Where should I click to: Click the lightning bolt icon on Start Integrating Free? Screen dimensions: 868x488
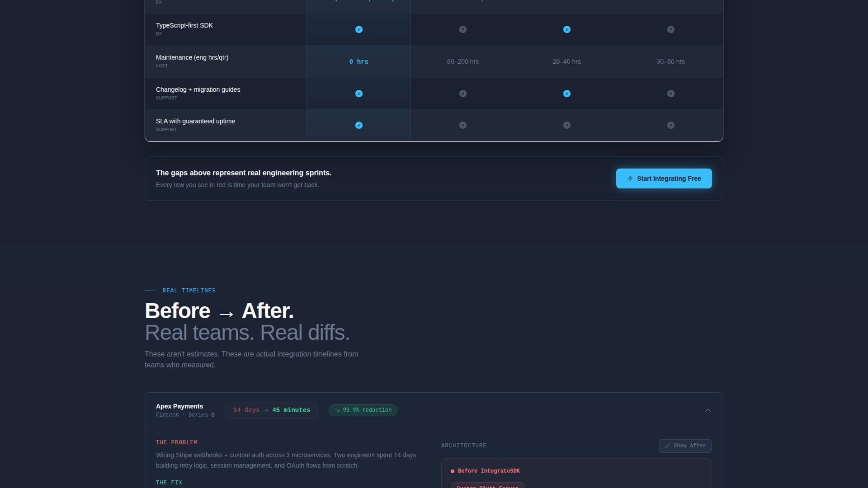pos(630,178)
